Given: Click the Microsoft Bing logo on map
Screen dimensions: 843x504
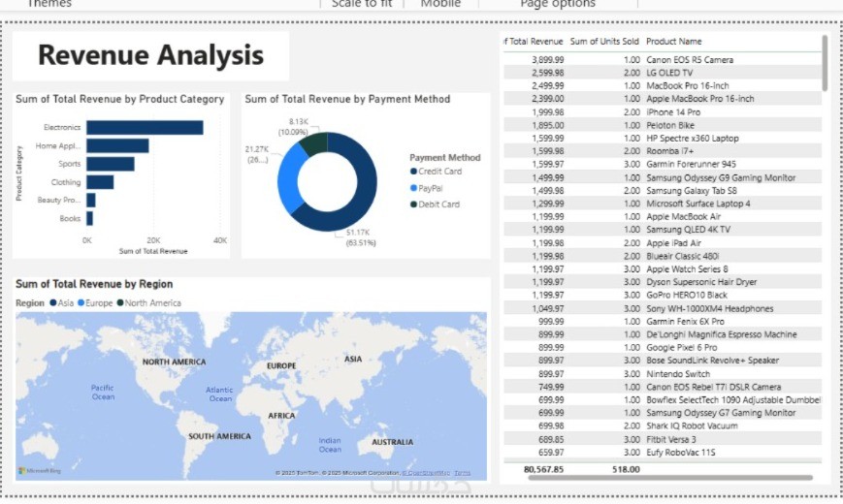Looking at the screenshot, I should coord(40,471).
